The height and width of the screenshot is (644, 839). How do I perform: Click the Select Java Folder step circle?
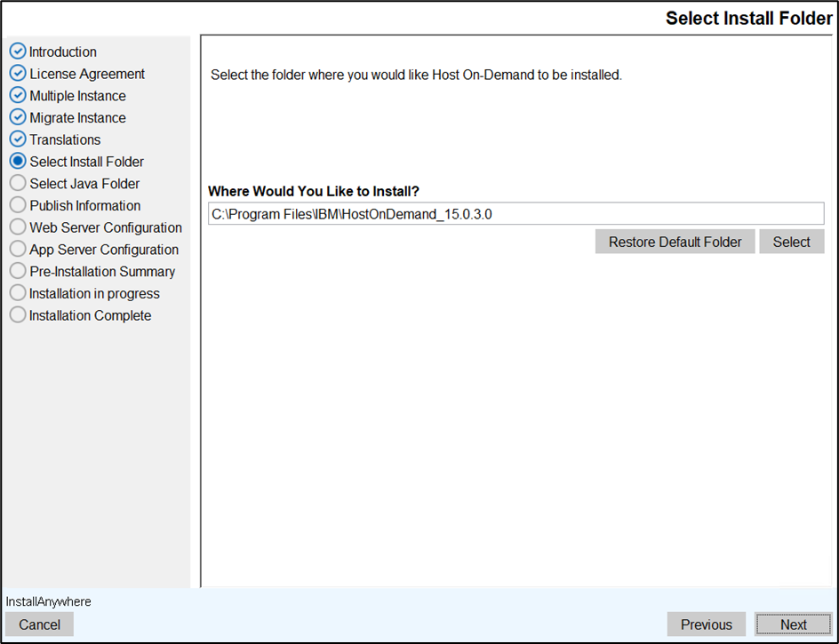[x=18, y=184]
